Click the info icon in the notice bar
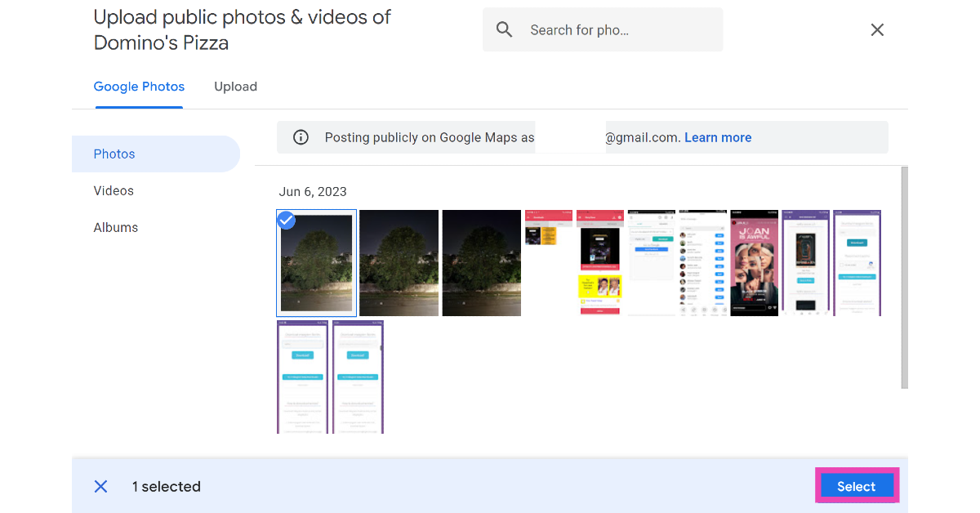The image size is (980, 513). coord(301,137)
